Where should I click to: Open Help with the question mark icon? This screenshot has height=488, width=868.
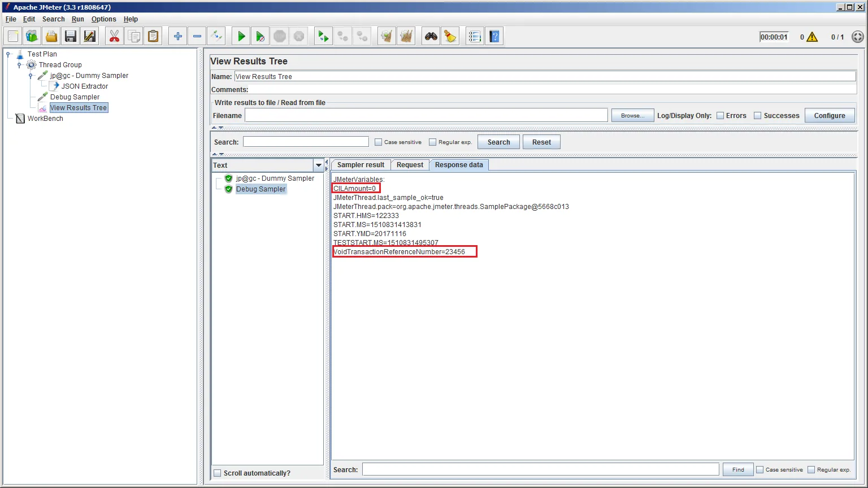pos(494,37)
